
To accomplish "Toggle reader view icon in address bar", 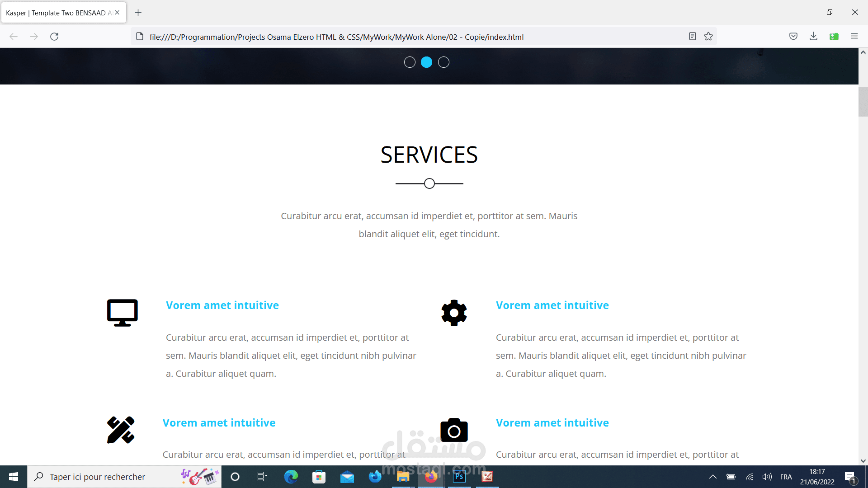I will tap(692, 37).
